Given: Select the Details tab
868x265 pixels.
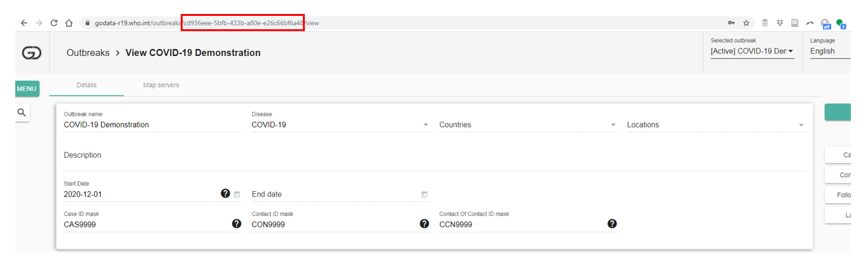Looking at the screenshot, I should point(87,85).
